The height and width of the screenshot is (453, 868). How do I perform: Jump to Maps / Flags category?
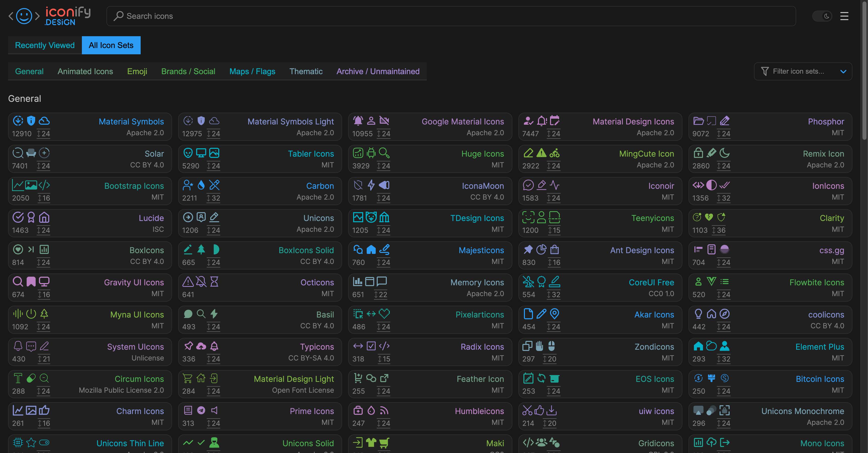[252, 71]
